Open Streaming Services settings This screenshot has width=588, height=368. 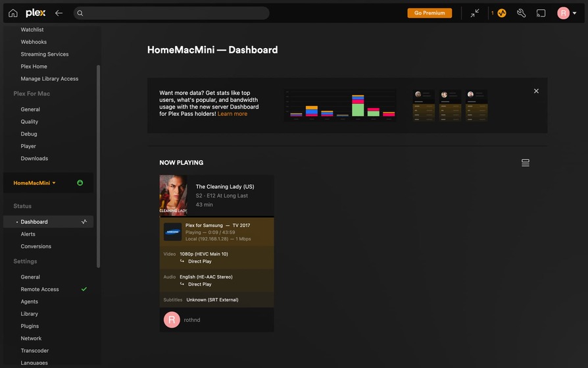point(45,54)
